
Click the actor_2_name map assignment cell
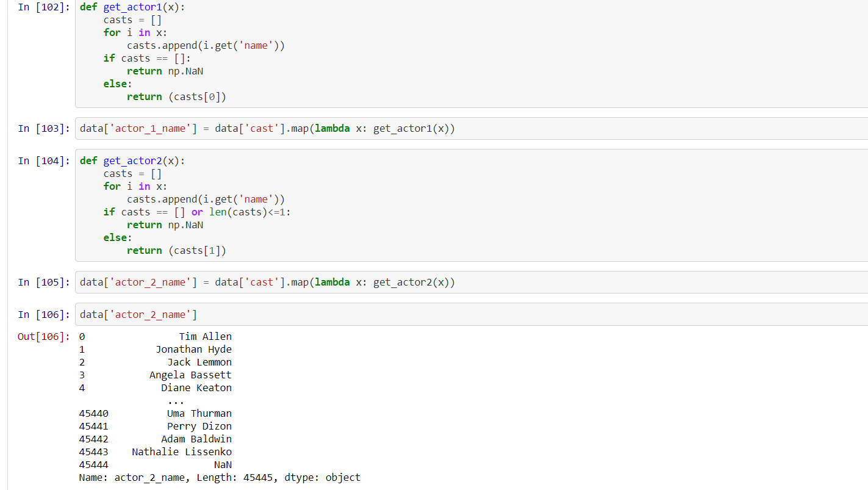coord(471,283)
